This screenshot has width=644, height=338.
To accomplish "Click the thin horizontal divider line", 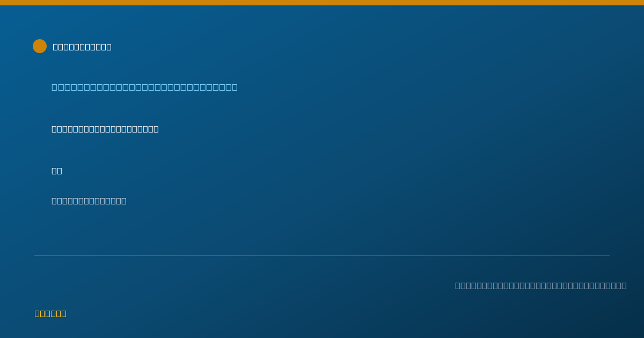I will pos(322,255).
